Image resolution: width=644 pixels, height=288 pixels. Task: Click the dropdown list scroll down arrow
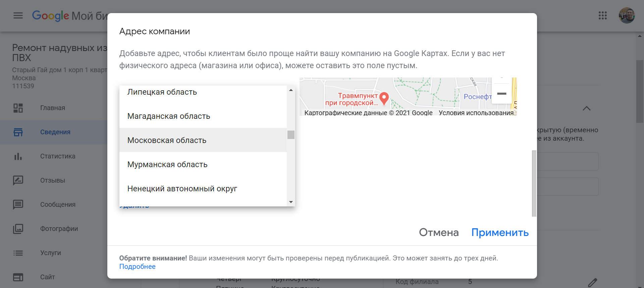pos(291,202)
